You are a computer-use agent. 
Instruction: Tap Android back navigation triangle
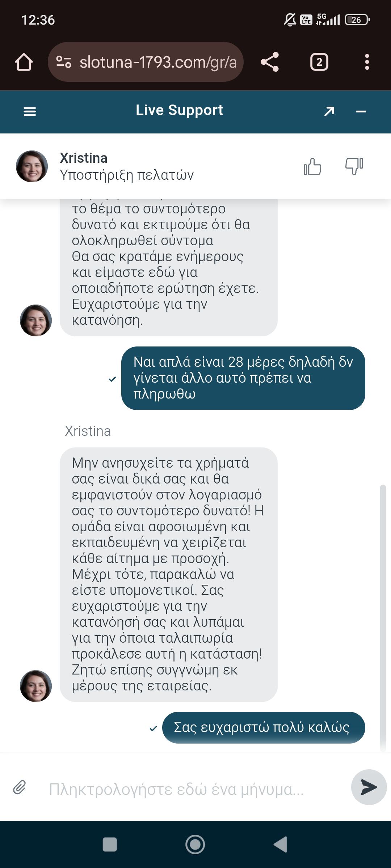[x=281, y=844]
